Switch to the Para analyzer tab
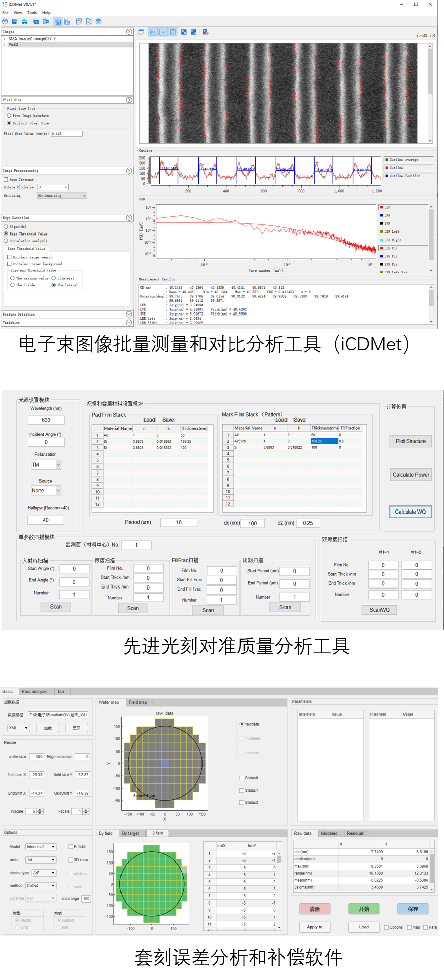 tap(34, 691)
